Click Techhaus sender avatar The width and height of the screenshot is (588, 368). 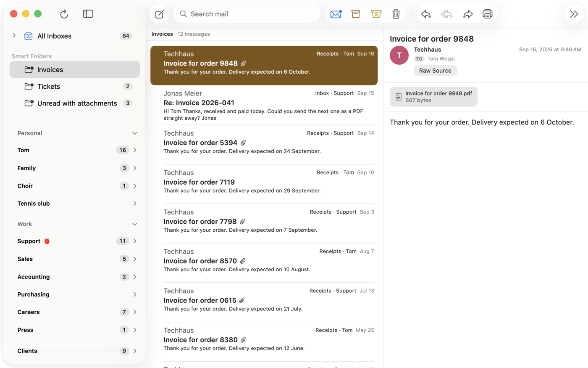tap(399, 55)
